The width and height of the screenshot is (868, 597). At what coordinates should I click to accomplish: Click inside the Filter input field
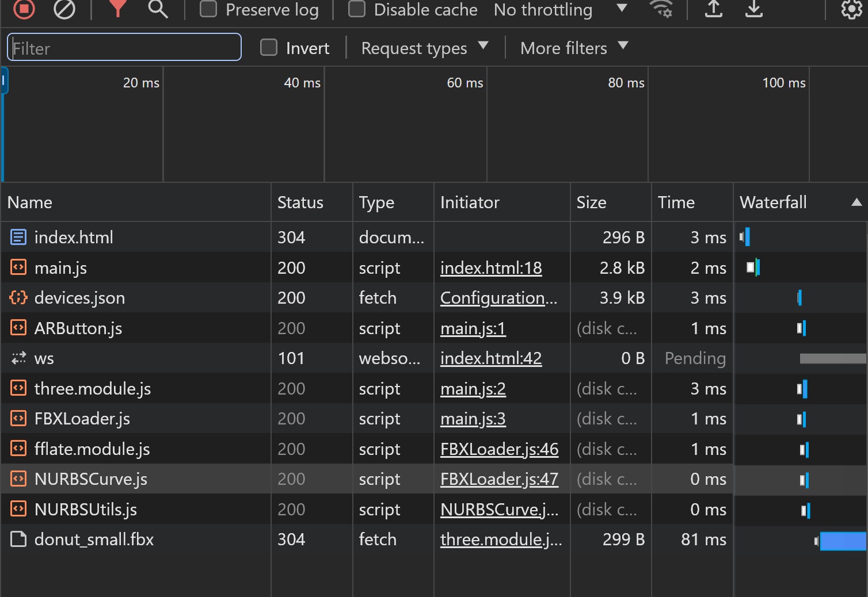124,48
